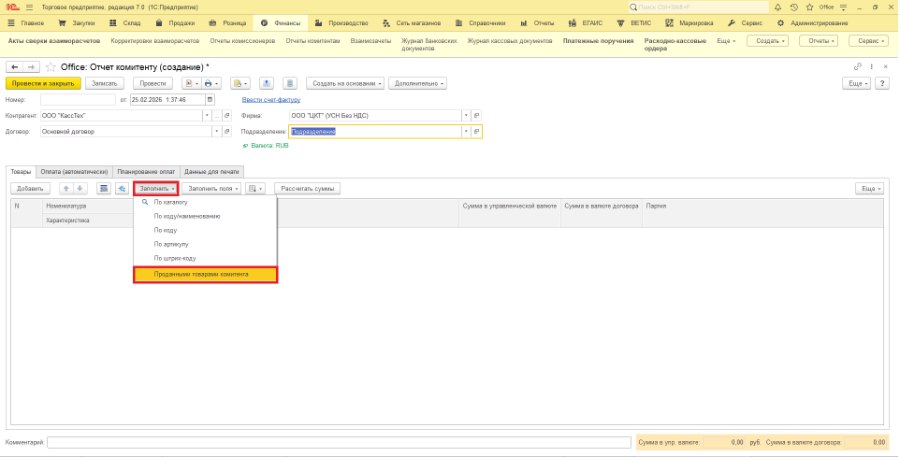
Task: Open the print menu printer icon
Action: 211,83
